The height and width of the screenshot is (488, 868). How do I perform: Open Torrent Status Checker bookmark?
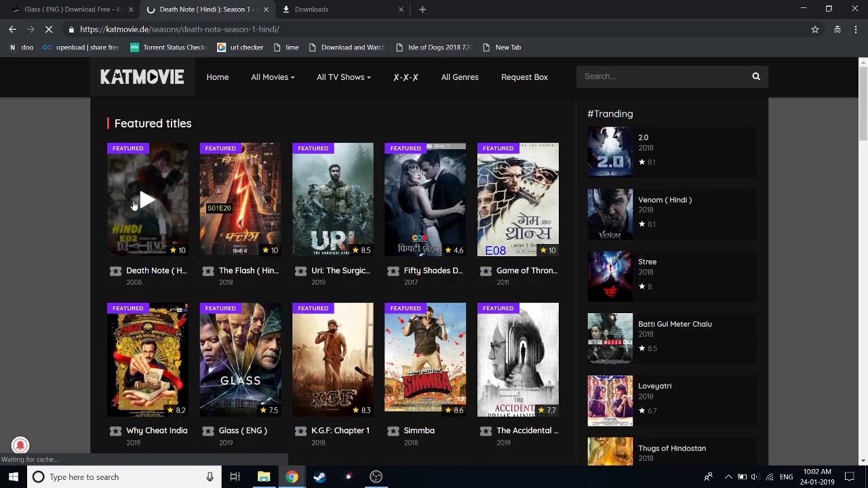pyautogui.click(x=167, y=47)
